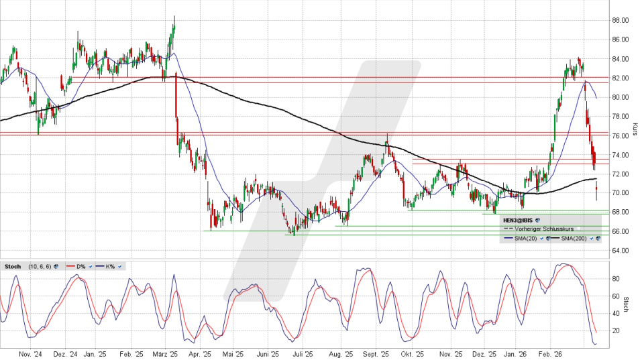This screenshot has width=644, height=362.
Task: Click the red D% line swatch
Action: point(70,266)
